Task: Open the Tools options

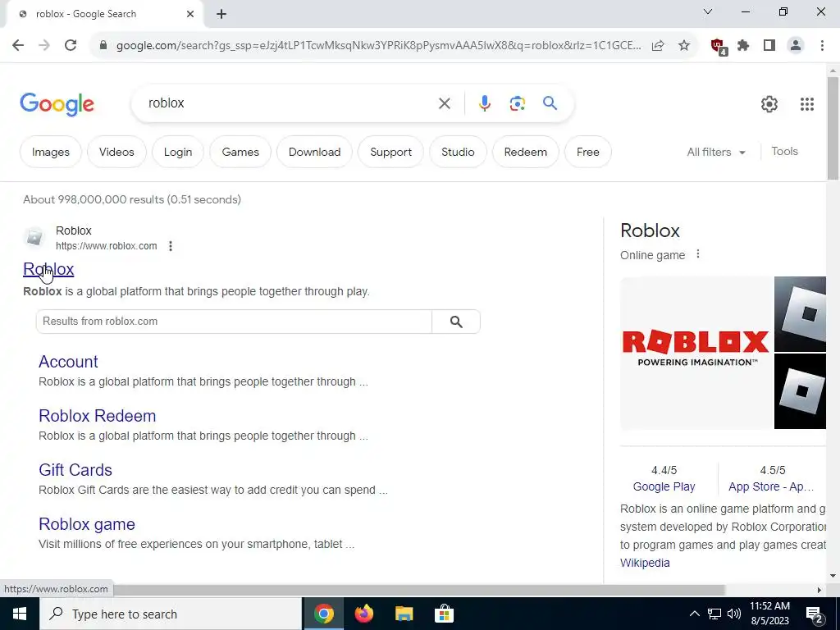Action: click(784, 152)
